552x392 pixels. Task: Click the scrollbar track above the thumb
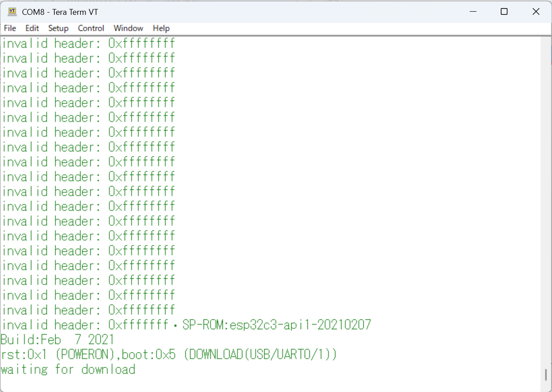click(546, 202)
